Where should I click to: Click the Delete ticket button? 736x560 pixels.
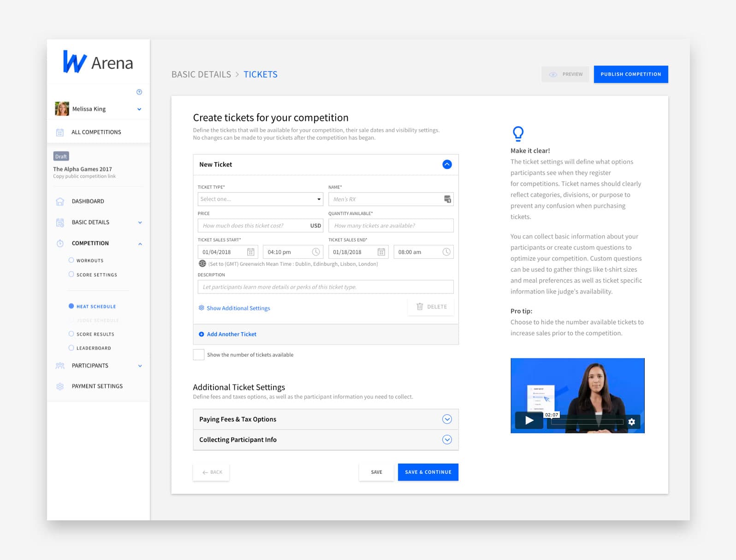[431, 307]
